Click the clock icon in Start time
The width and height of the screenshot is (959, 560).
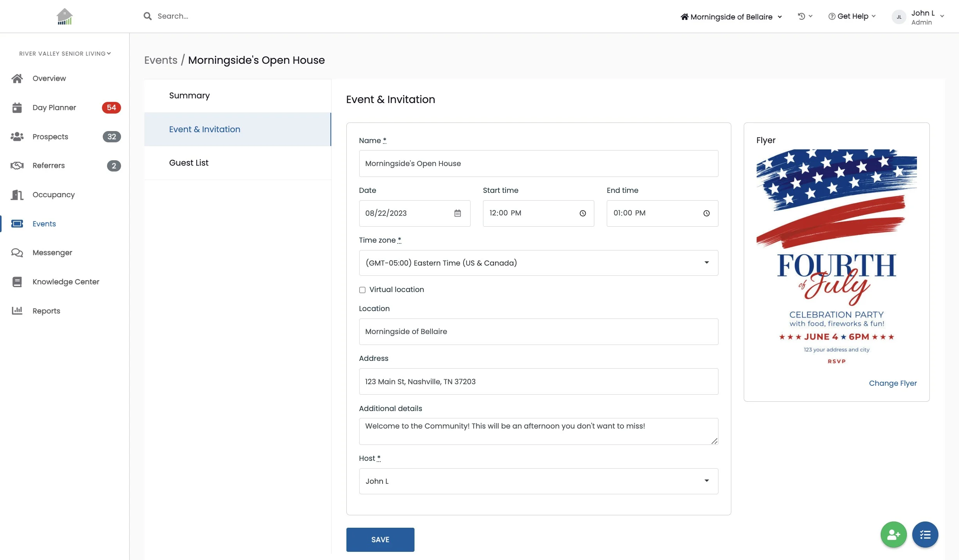pos(582,213)
